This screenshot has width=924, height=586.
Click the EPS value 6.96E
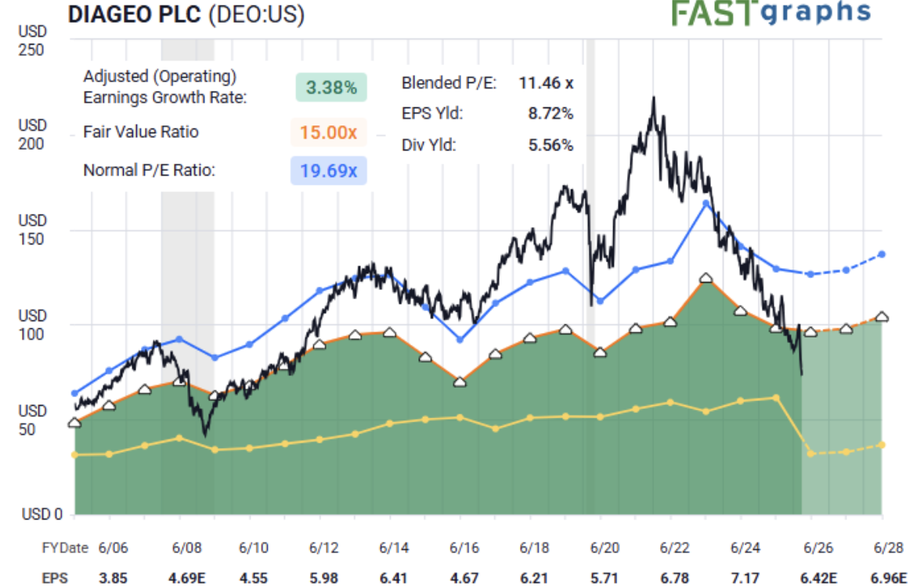click(x=889, y=577)
